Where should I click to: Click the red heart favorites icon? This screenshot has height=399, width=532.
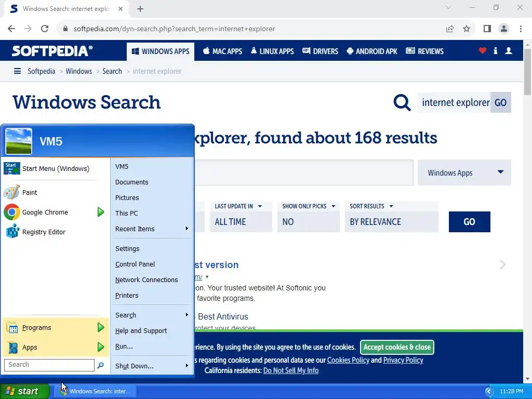click(483, 50)
